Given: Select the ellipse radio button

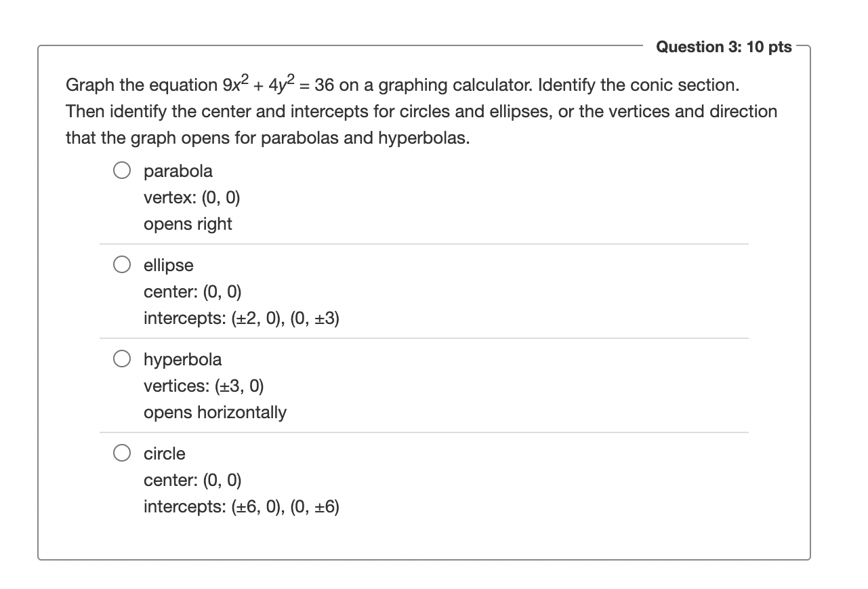Looking at the screenshot, I should pos(122,264).
